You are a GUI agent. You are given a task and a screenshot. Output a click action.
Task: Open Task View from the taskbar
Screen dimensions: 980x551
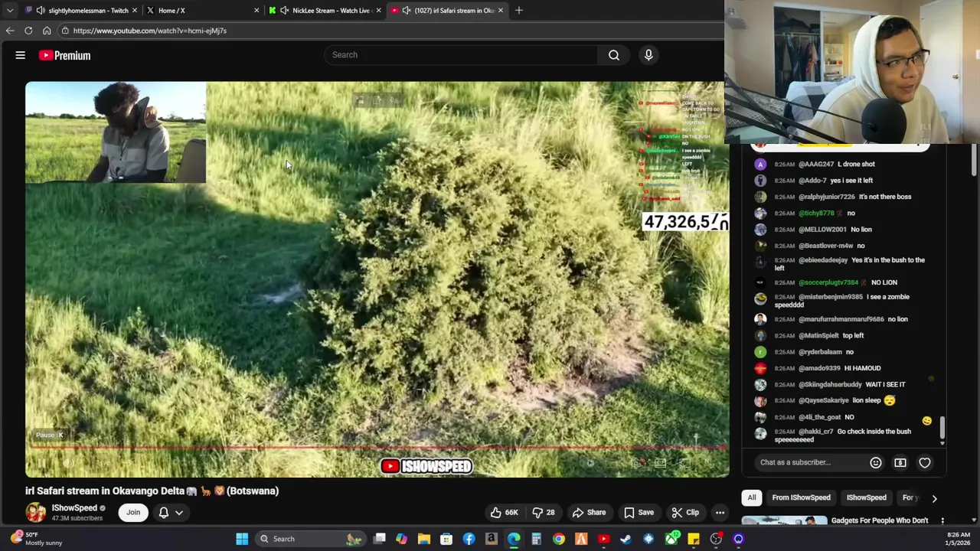click(379, 539)
